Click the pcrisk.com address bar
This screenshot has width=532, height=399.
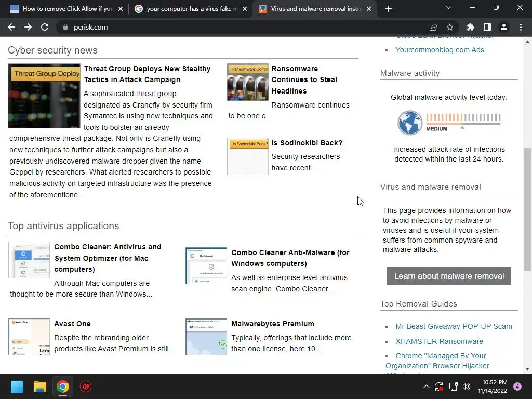click(244, 27)
